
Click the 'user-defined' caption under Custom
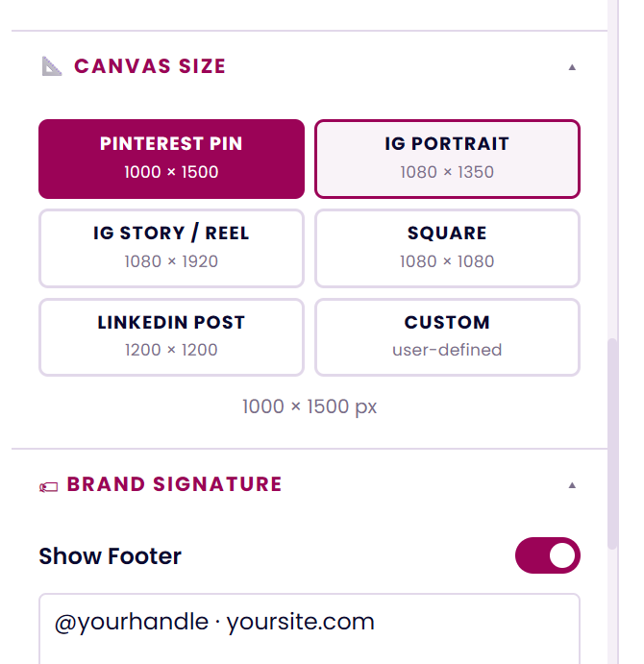(447, 350)
